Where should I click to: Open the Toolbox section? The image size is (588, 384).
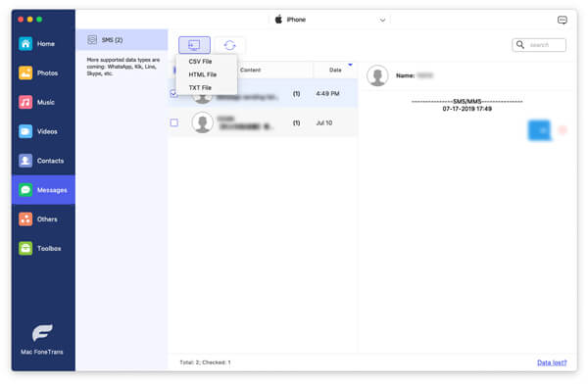[43, 248]
